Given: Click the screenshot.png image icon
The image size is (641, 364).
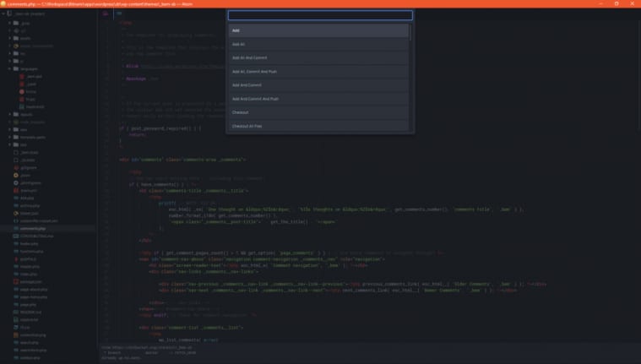Looking at the screenshot, I should pos(16,335).
